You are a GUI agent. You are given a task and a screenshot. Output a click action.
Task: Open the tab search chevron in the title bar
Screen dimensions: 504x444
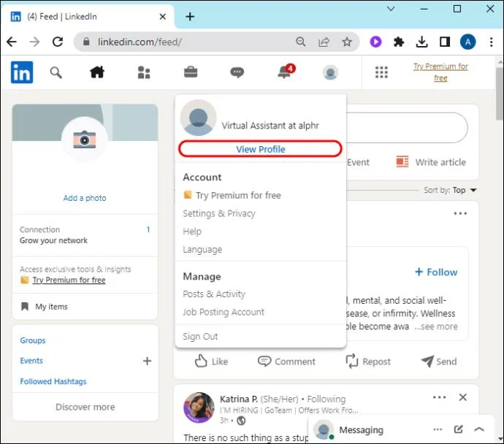[391, 9]
